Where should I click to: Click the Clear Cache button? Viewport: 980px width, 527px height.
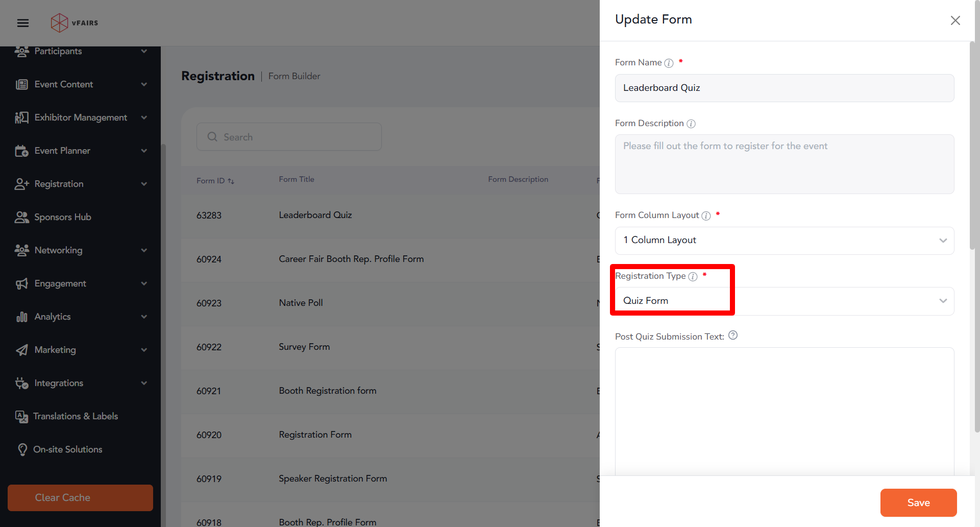[x=80, y=497]
